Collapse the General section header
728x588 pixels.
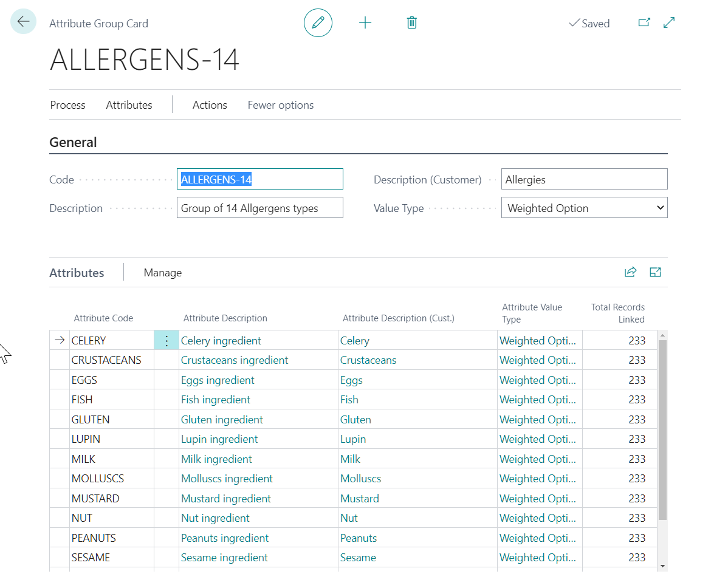tap(74, 142)
